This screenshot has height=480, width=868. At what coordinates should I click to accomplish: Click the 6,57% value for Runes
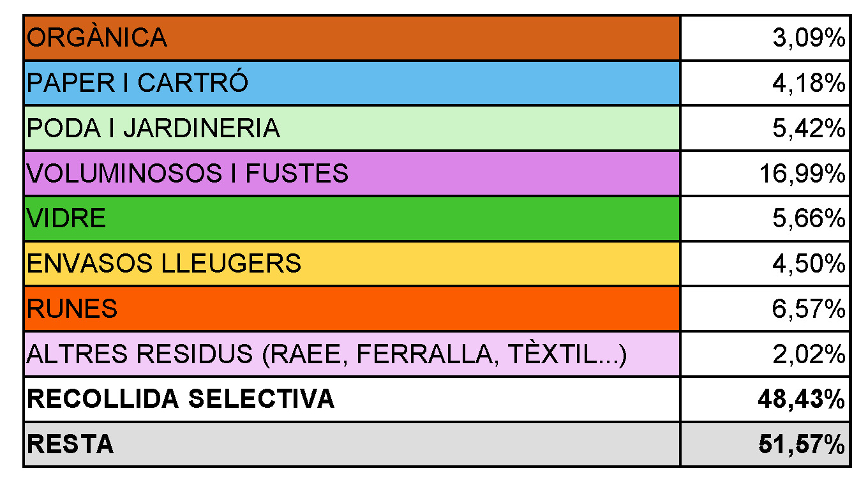click(x=765, y=309)
